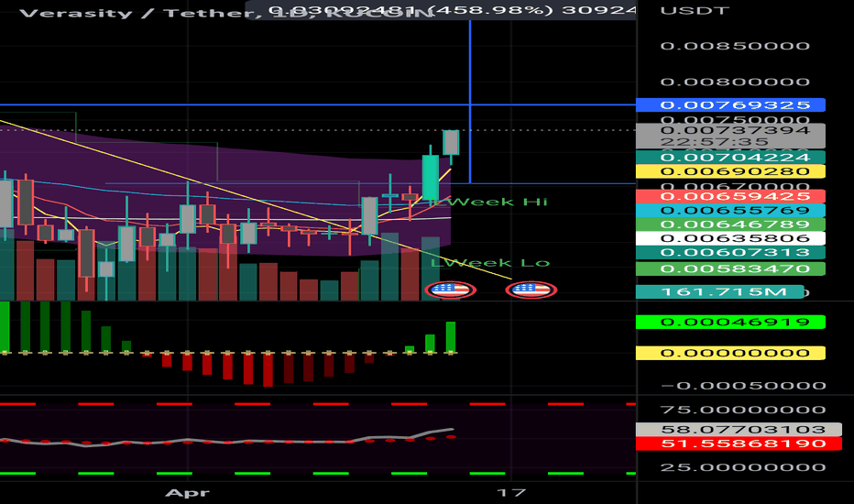854x504 pixels.
Task: Select the white 0.00635806 price label
Action: coord(730,238)
